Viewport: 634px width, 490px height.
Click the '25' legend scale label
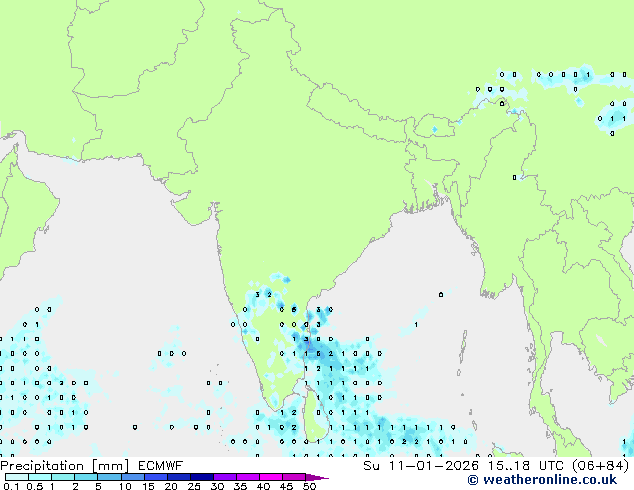tap(194, 486)
